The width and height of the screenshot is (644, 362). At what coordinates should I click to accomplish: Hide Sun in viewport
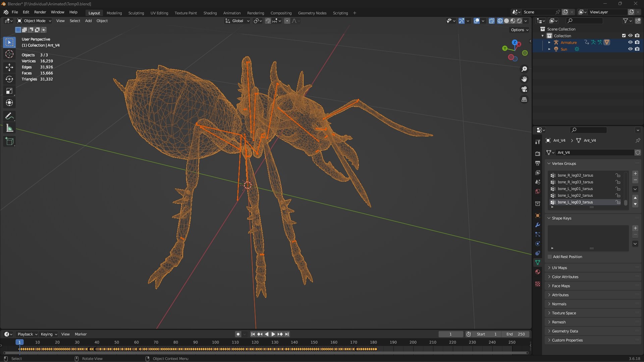click(630, 49)
